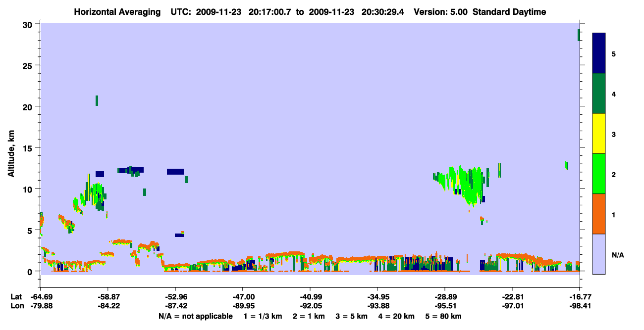Click the 'Lat' axis row label
The height and width of the screenshot is (330, 644).
(x=16, y=297)
